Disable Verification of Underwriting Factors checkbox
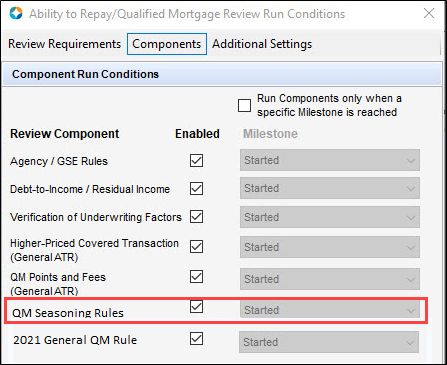Viewport: 447px width, 365px height. (196, 217)
